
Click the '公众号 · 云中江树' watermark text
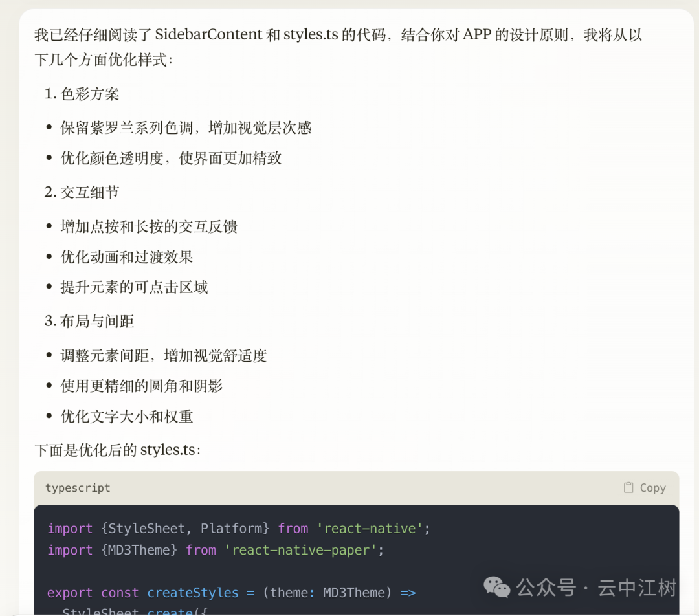[x=595, y=588]
